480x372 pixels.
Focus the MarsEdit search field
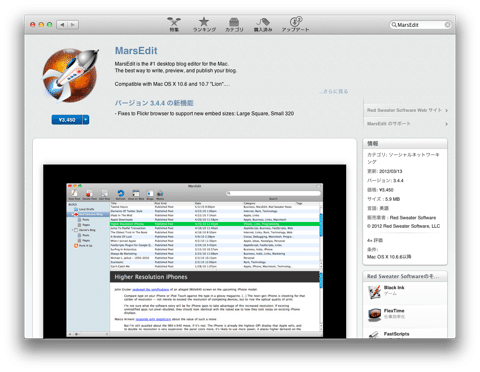420,25
